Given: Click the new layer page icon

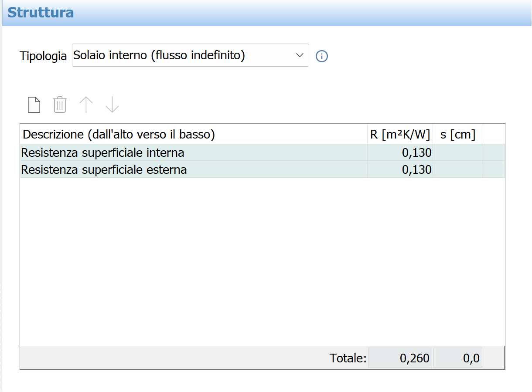Looking at the screenshot, I should tap(34, 105).
